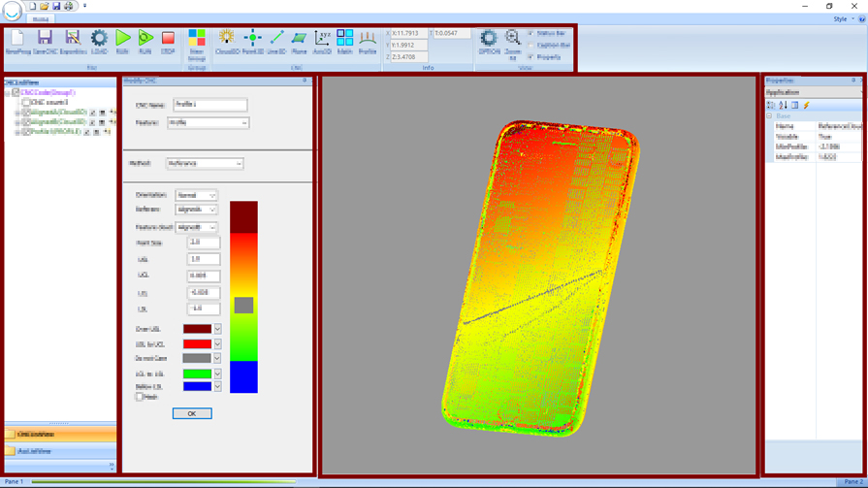Enable the Mesh checkbox
868x488 pixels.
point(140,397)
